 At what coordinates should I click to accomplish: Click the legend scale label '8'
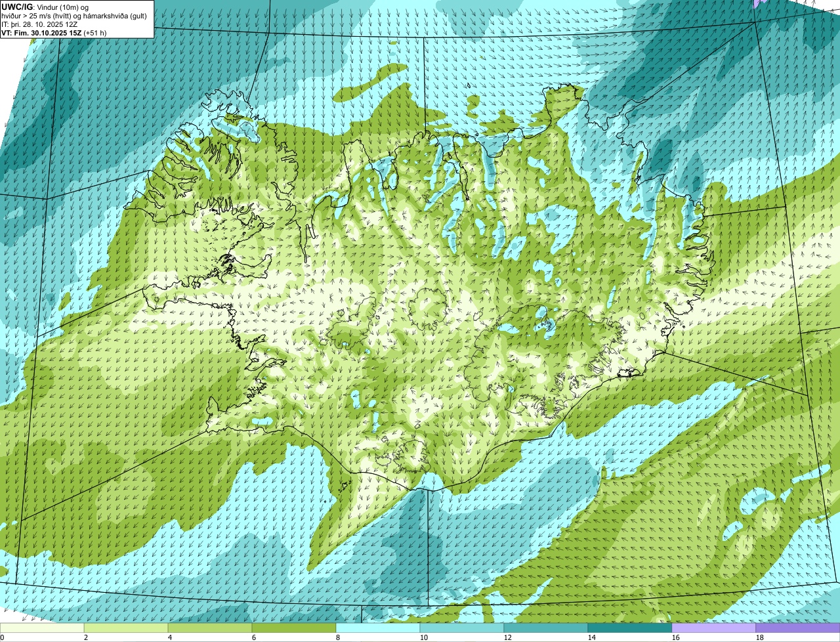(x=338, y=637)
